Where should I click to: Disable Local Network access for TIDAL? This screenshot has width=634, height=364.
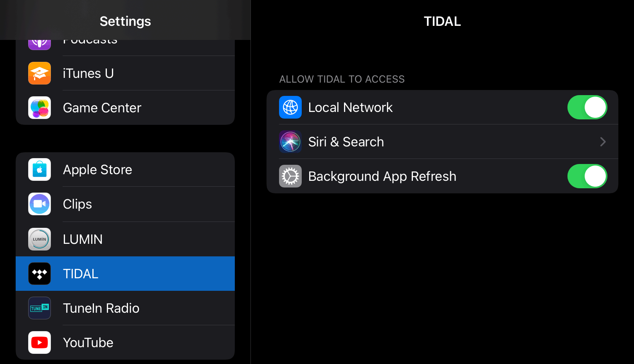[587, 107]
